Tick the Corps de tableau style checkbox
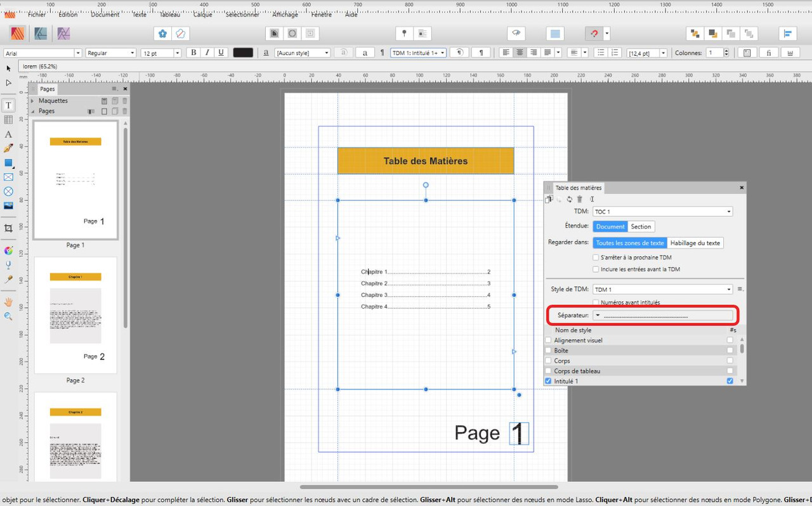 tap(549, 371)
